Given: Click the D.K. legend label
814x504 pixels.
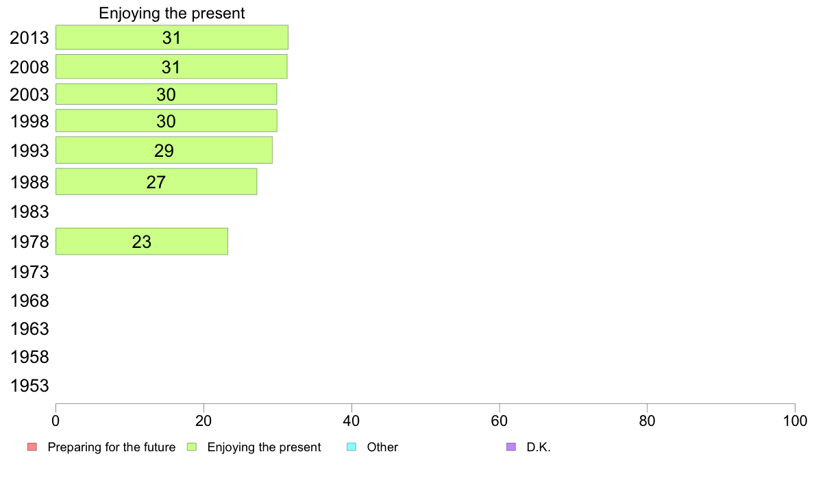Looking at the screenshot, I should [539, 447].
